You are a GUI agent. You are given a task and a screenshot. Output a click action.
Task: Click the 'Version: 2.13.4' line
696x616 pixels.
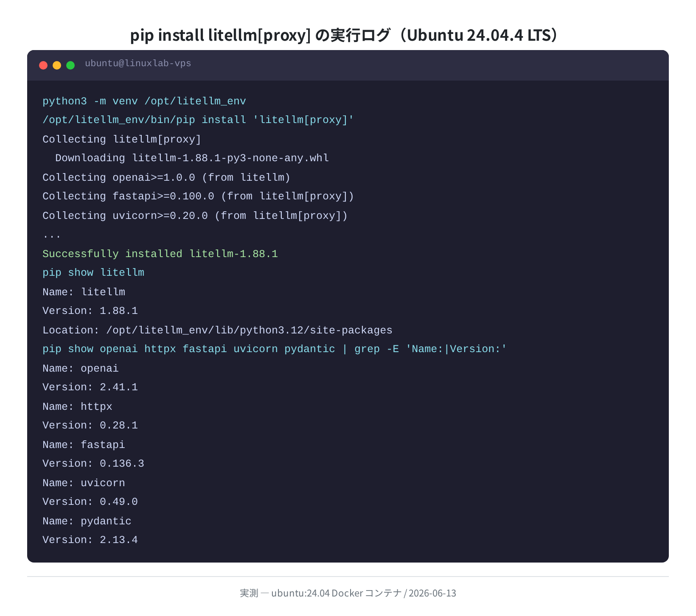90,540
